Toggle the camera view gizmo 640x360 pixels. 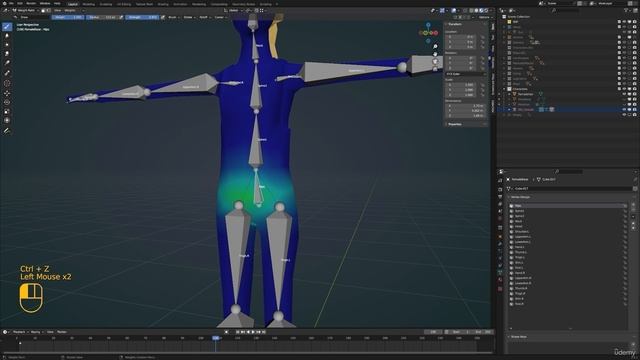point(435,61)
